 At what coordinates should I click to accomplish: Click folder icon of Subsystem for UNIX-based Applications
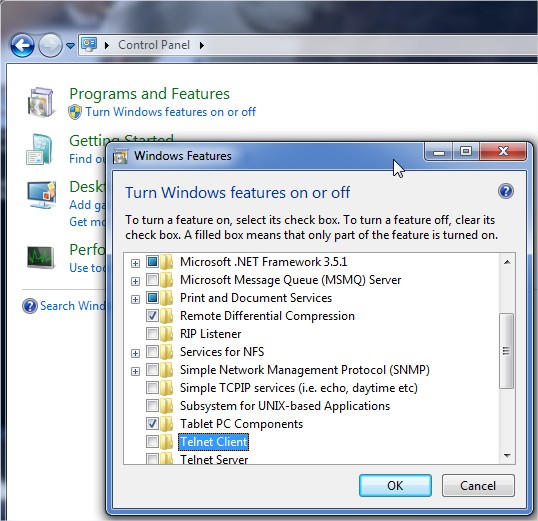pos(167,406)
